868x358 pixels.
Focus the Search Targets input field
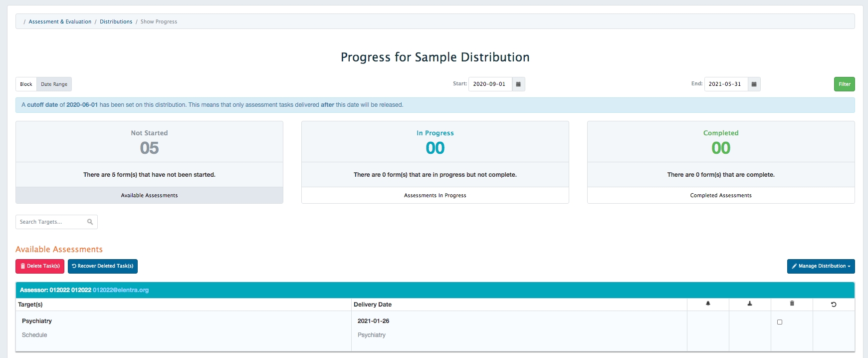tap(51, 222)
